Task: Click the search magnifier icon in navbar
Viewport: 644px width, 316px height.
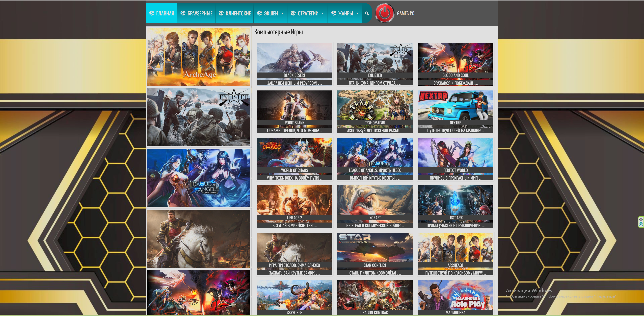Action: (x=367, y=14)
